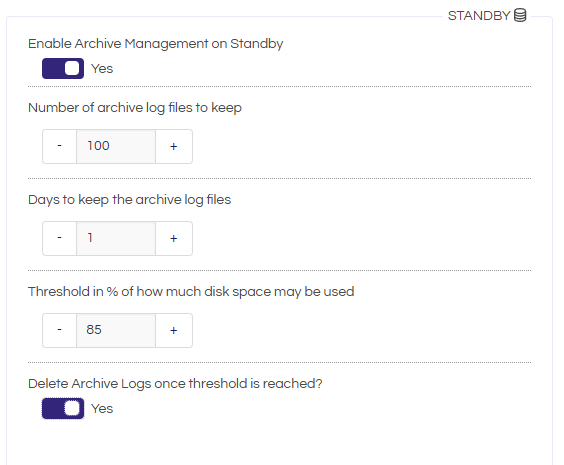Click the days to keep input field

pos(116,238)
